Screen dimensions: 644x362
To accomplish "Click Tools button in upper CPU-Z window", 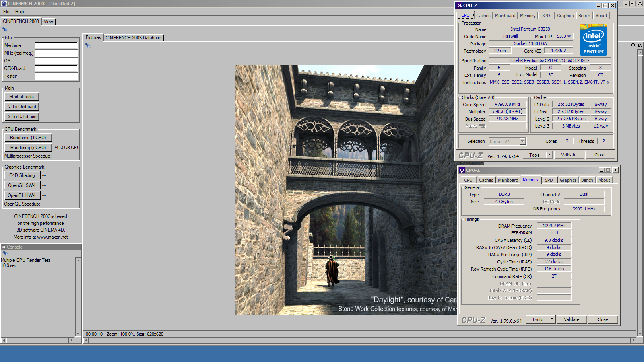I will coord(535,155).
